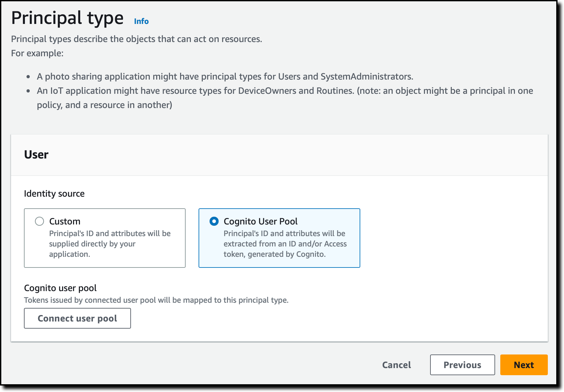Viewport: 564px width, 392px height.
Task: Click the Custom option label
Action: click(x=65, y=221)
